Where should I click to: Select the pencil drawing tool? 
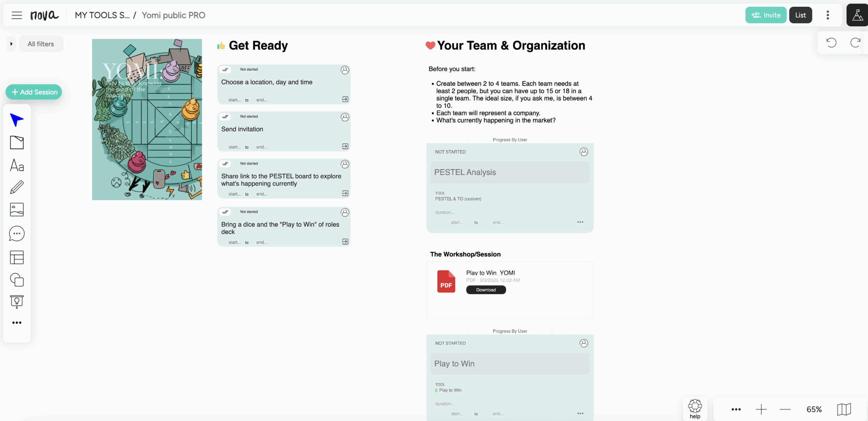[x=17, y=187]
